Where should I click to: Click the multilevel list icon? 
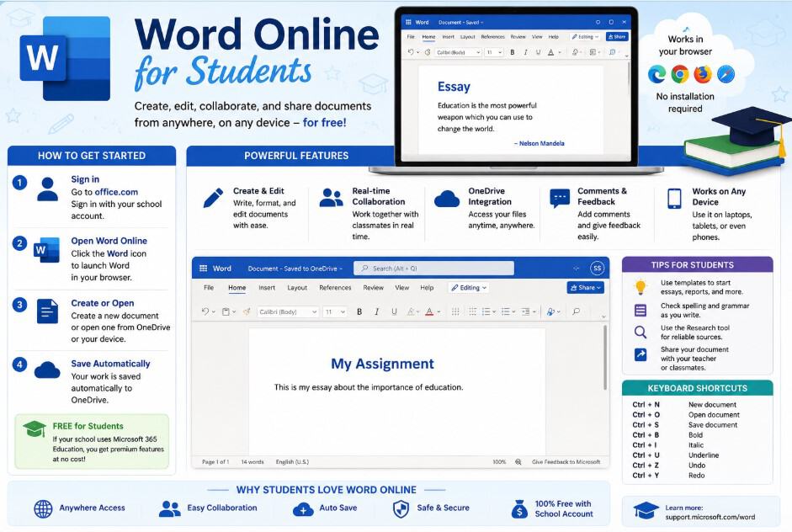[x=505, y=311]
